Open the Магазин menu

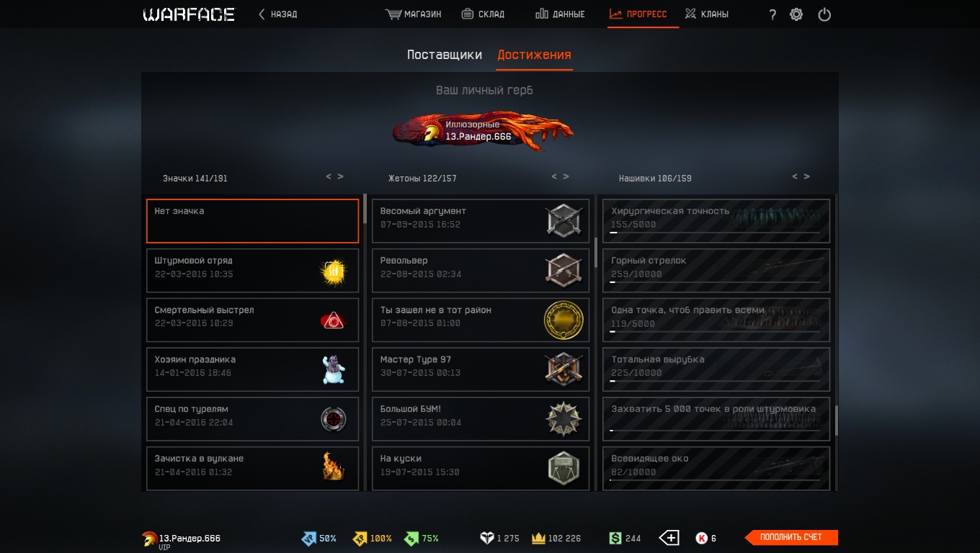[414, 14]
